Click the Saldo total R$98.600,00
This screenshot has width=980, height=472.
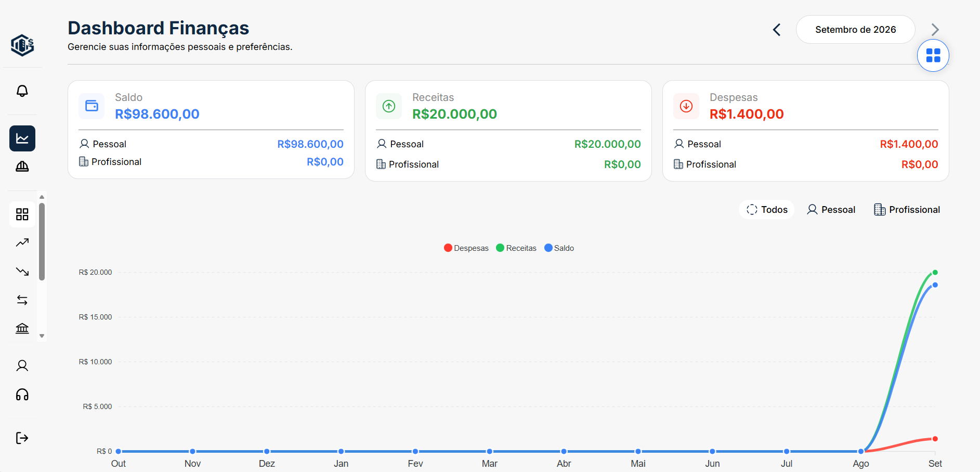157,114
